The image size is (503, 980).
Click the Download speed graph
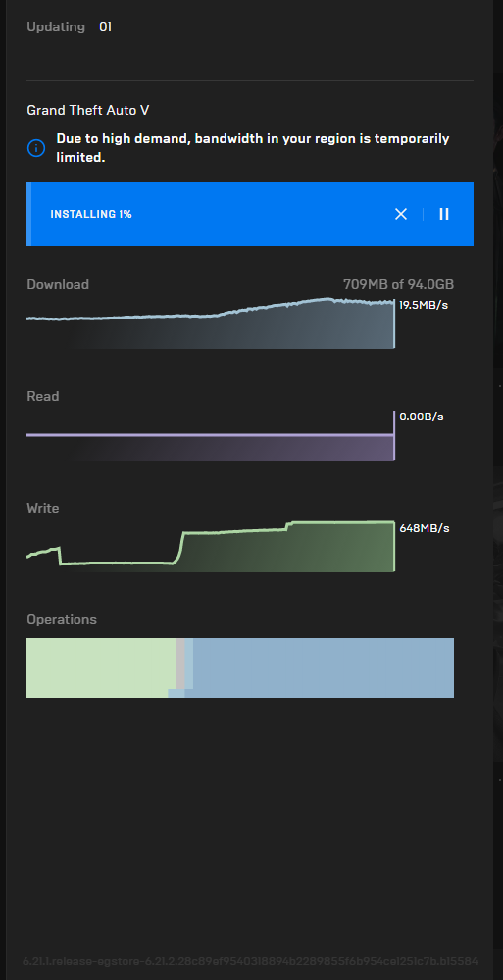(x=210, y=322)
